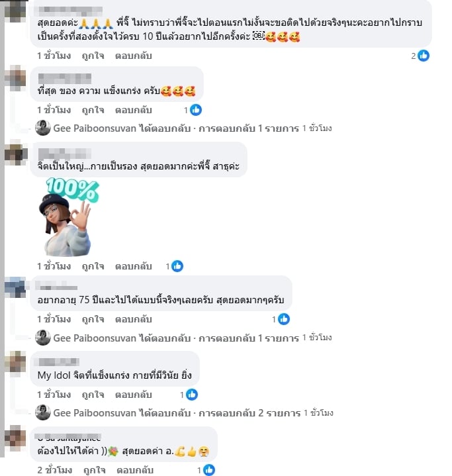Screen dimensions: 452x476
Task: Click like reaction icon on last comment
Action: click(x=209, y=470)
